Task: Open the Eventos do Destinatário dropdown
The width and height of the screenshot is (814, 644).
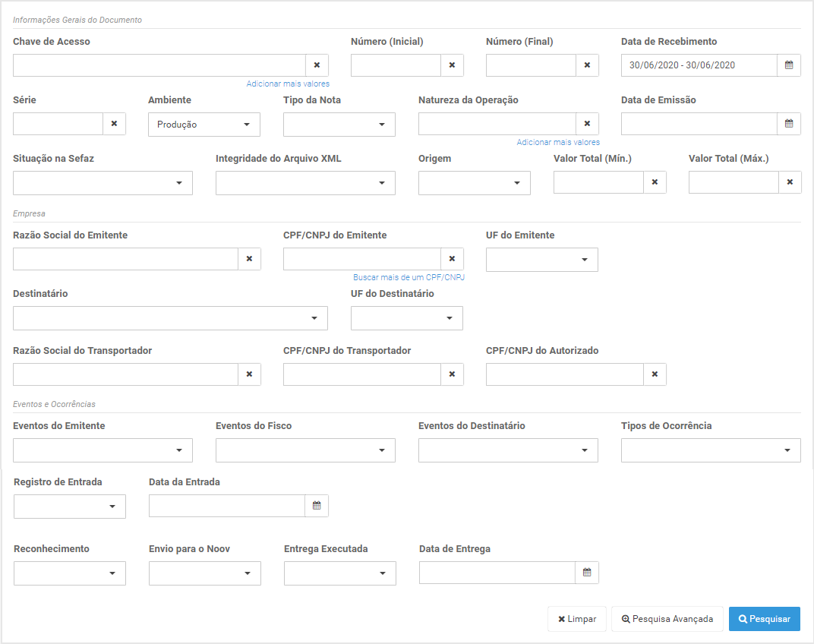Action: pos(508,450)
